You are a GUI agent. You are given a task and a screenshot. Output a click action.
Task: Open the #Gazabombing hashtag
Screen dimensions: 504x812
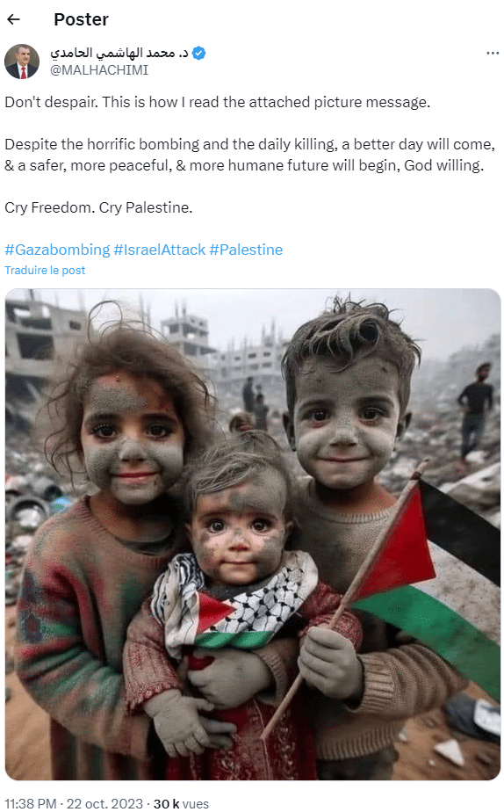(57, 250)
